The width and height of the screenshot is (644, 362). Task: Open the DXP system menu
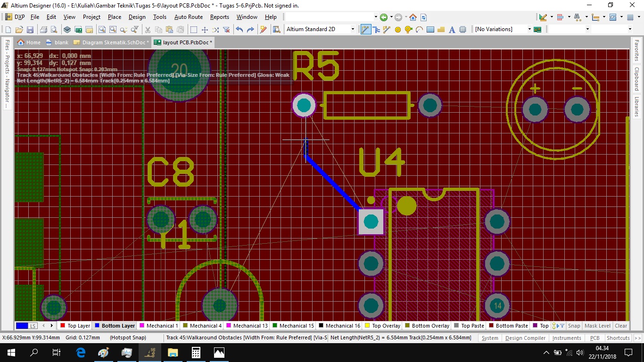pyautogui.click(x=14, y=17)
